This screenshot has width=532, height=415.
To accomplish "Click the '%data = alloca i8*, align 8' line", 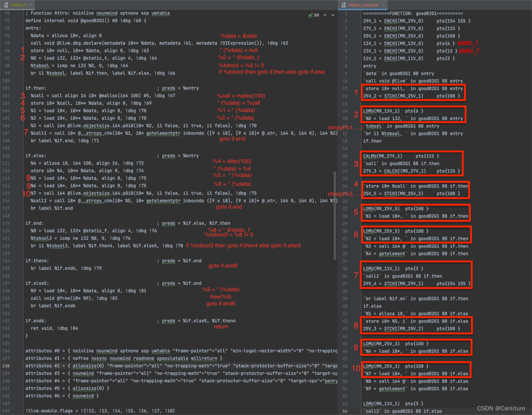I will [x=66, y=36].
